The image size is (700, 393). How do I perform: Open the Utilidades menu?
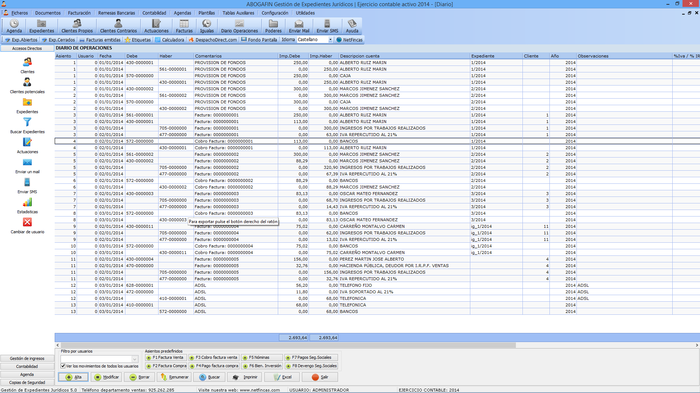tap(305, 13)
